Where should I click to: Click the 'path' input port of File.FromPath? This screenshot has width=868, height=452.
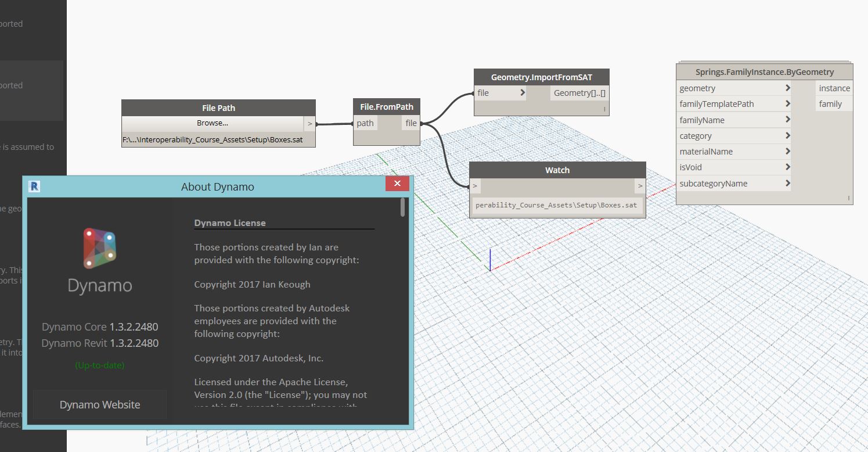(366, 123)
